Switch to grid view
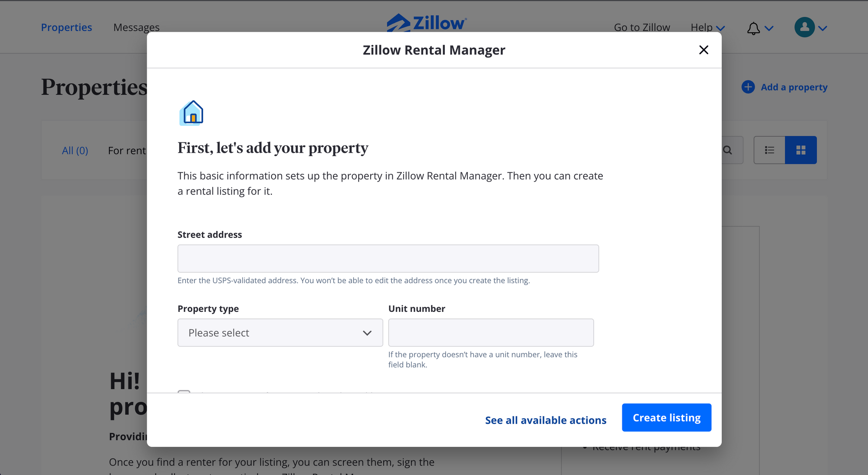Image resolution: width=868 pixels, height=475 pixels. (x=801, y=150)
